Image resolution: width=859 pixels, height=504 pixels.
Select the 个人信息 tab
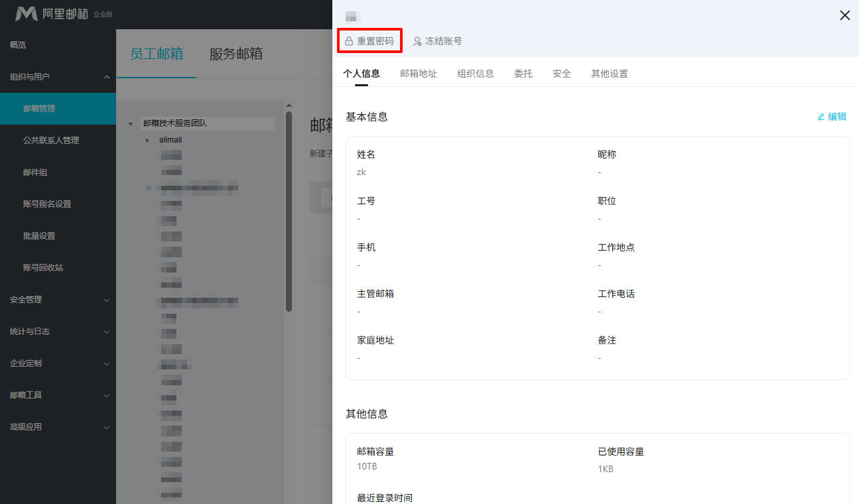point(362,74)
